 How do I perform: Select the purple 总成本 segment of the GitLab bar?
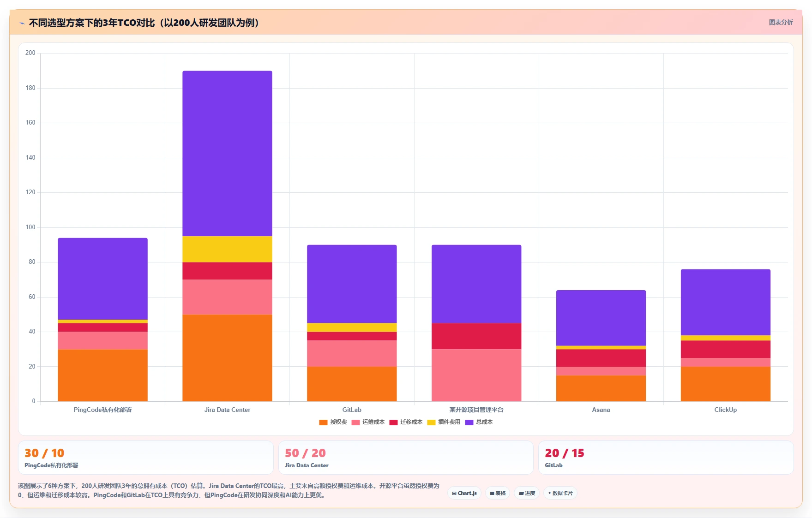click(x=352, y=284)
